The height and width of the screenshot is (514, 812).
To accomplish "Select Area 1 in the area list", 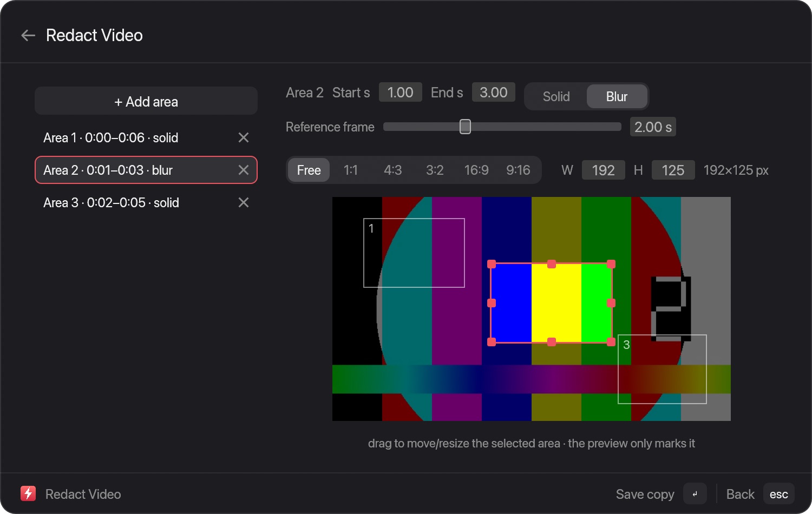I will point(146,138).
